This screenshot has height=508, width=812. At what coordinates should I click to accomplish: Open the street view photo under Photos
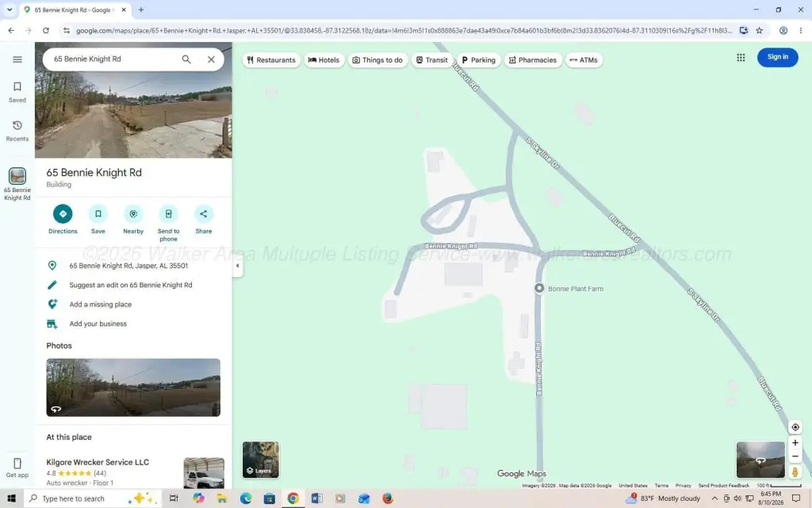tap(133, 387)
